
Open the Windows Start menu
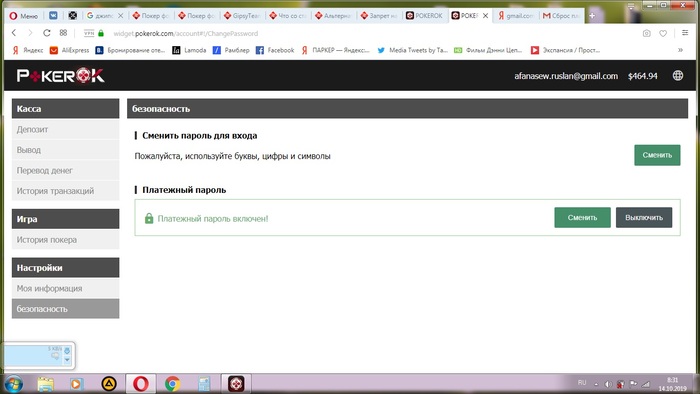pos(13,384)
